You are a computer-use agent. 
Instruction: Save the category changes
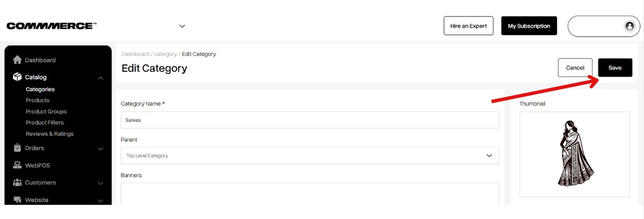[x=615, y=68]
